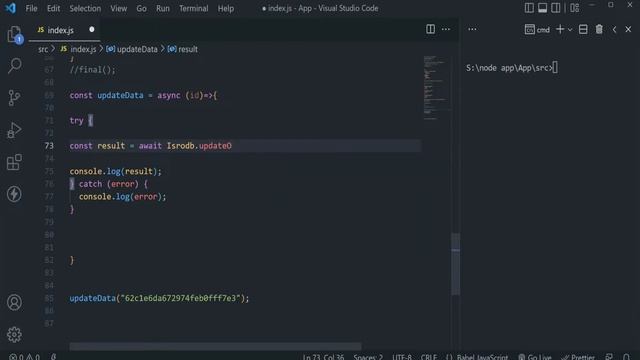The height and width of the screenshot is (360, 640).
Task: Open the View menu
Action: pos(118,8)
